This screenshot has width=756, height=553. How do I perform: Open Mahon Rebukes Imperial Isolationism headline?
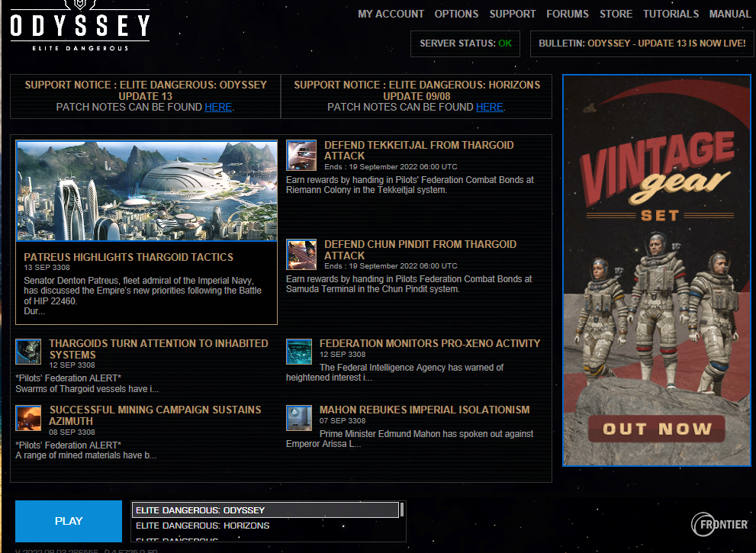tap(425, 410)
